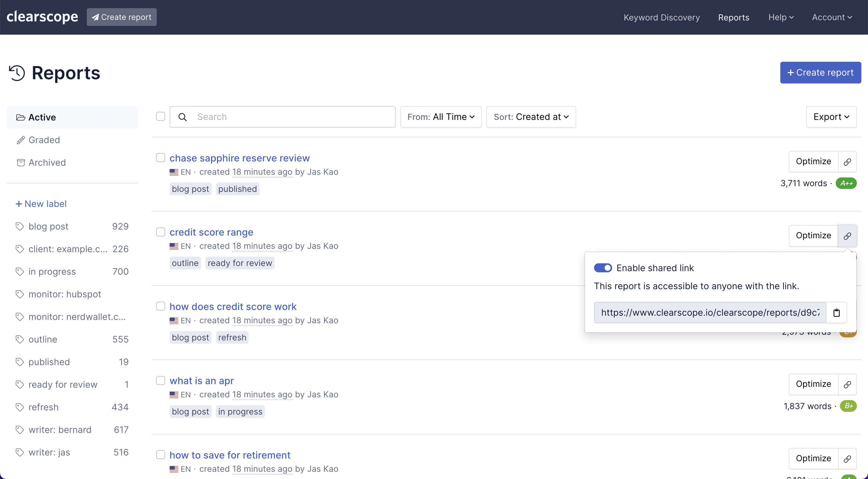Click the Optimize button for chase sapphire review
This screenshot has height=479, width=868.
click(813, 161)
